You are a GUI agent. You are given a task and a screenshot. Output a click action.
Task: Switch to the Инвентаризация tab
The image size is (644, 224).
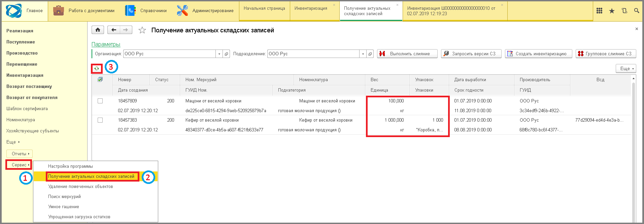point(311,8)
